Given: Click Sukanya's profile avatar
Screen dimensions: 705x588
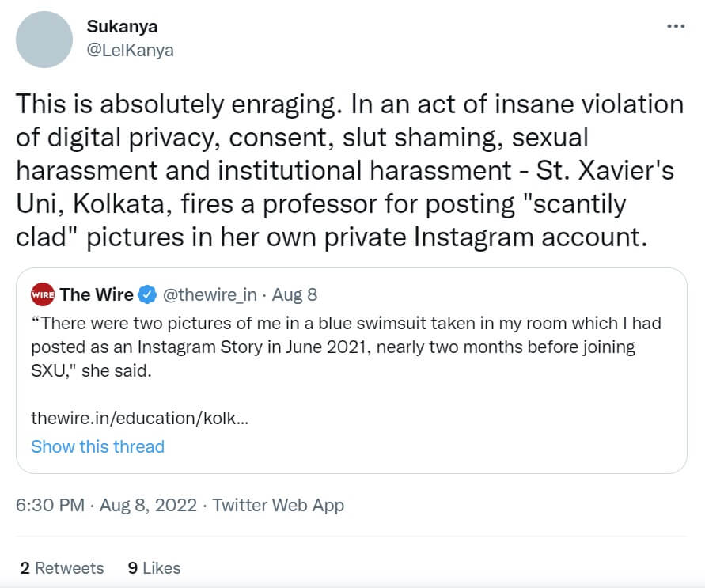Looking at the screenshot, I should (47, 40).
